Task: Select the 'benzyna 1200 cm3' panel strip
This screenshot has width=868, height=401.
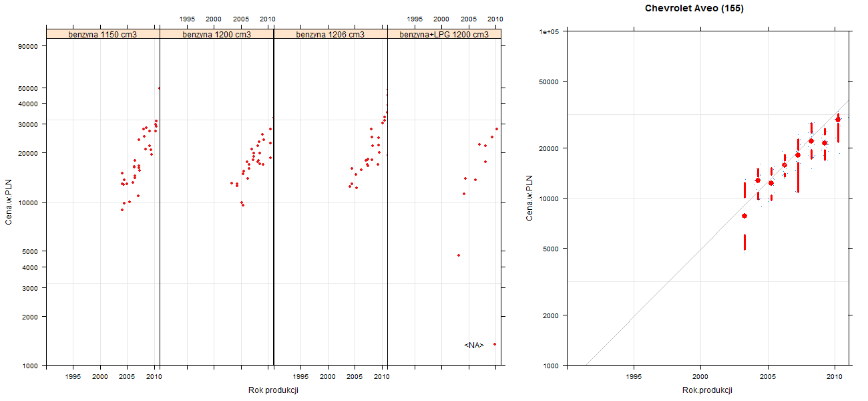Action: pos(217,34)
